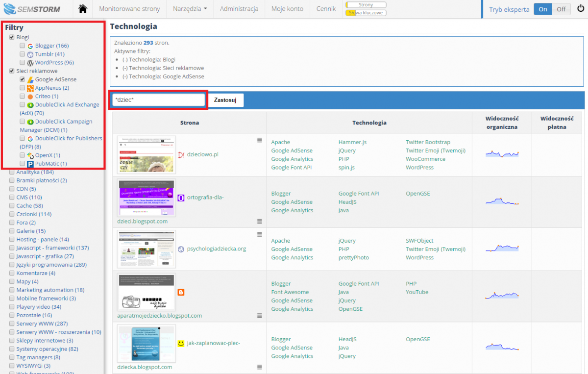The width and height of the screenshot is (588, 374).
Task: Open the dzieciowo.pl page thumbnail
Action: tap(147, 154)
